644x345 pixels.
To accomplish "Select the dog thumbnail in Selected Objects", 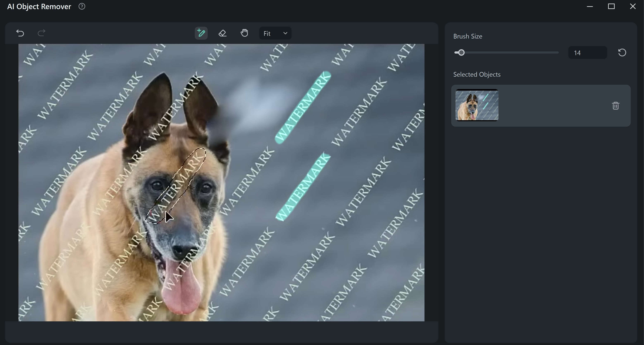I will (x=477, y=105).
